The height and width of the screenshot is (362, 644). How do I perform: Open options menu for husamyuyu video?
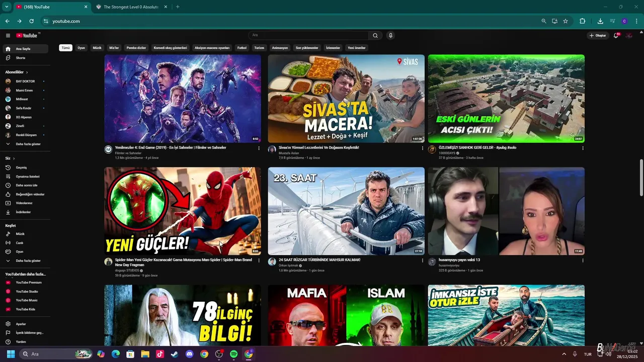click(x=583, y=260)
